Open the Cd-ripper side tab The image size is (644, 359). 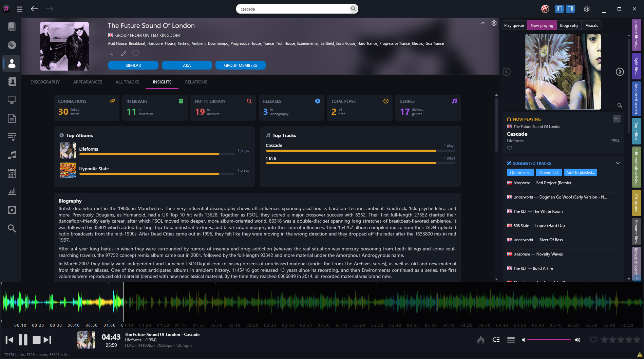636,203
